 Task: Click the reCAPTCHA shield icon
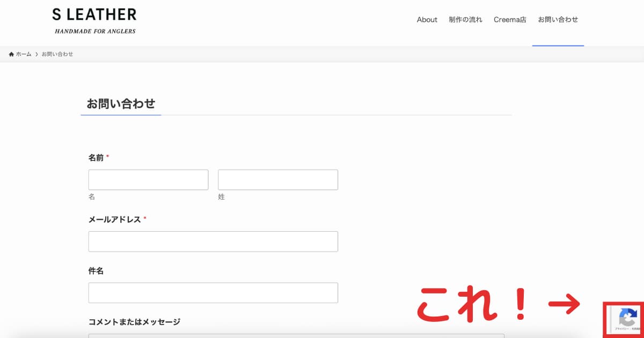628,317
